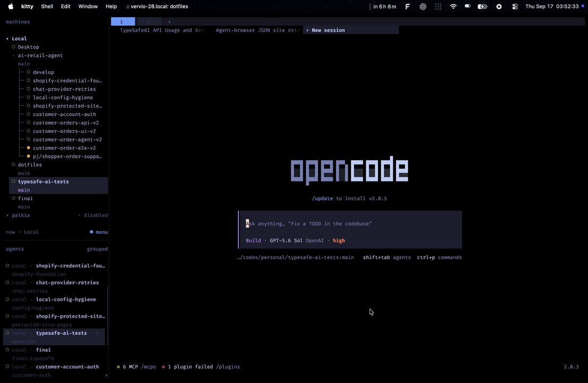The width and height of the screenshot is (588, 383).
Task: Open the Wi-Fi status menu
Action: click(453, 6)
